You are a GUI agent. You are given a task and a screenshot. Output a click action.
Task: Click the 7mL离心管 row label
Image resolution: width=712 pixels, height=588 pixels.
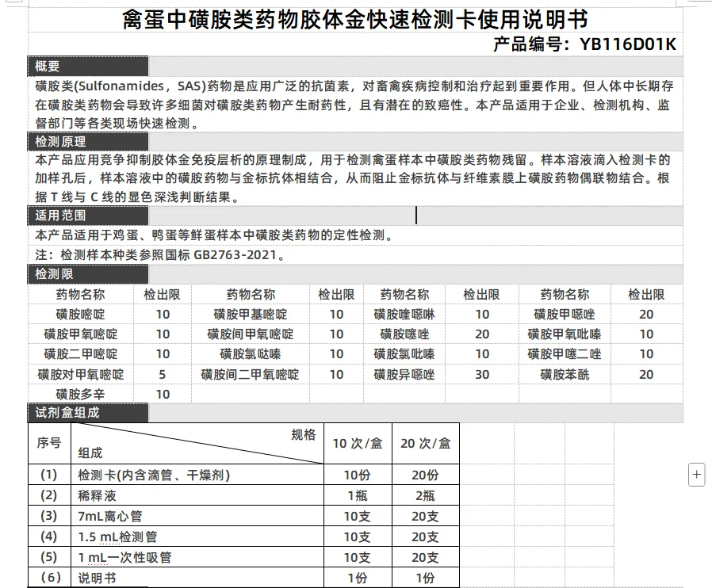pyautogui.click(x=111, y=515)
